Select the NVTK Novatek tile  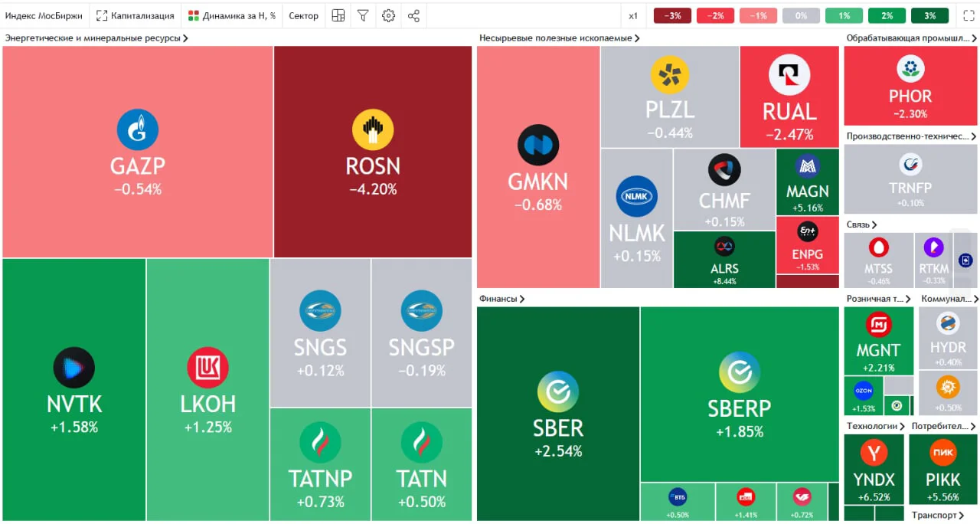(73, 389)
